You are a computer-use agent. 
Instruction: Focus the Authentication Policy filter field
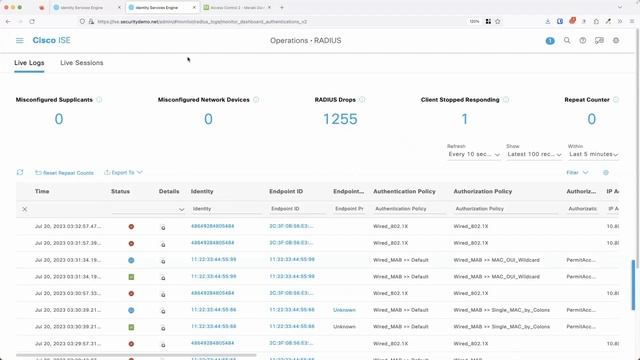click(x=409, y=209)
